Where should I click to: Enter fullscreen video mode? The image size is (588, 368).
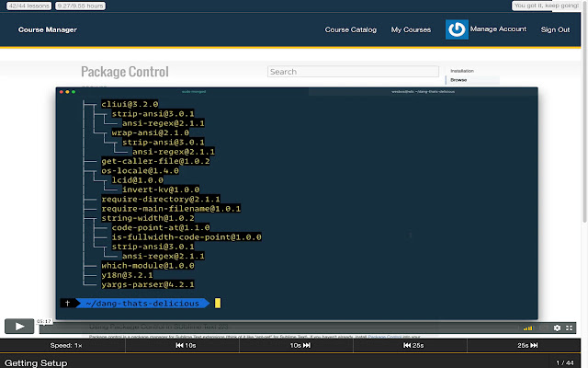[x=570, y=328]
